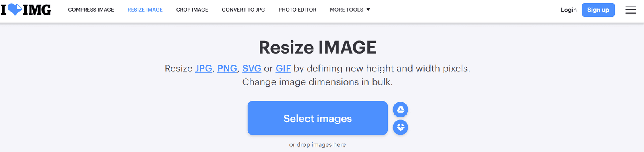644x152 pixels.
Task: Follow the PNG hyperlink
Action: pos(227,69)
